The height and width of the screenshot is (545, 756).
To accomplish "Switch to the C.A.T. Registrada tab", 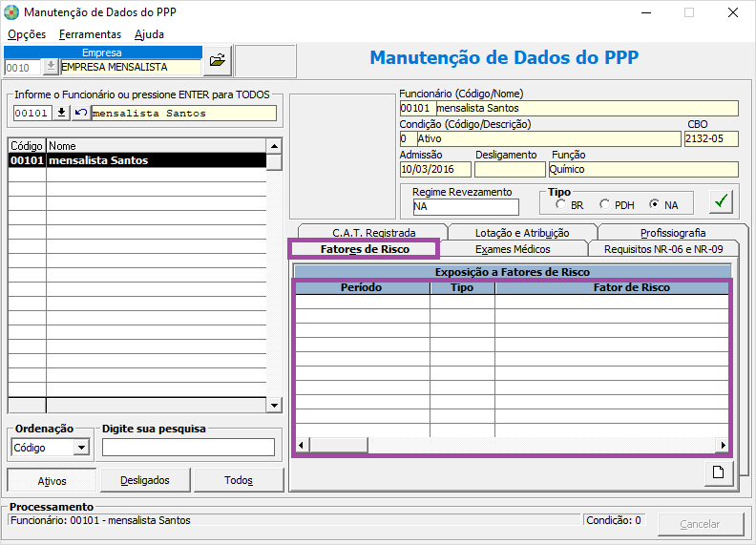I will click(373, 233).
